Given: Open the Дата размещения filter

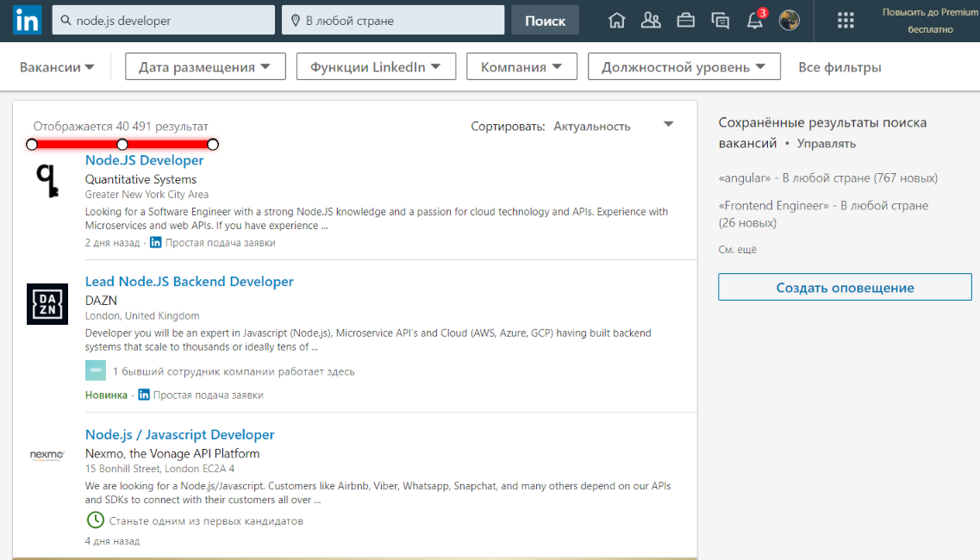Looking at the screenshot, I should point(205,67).
